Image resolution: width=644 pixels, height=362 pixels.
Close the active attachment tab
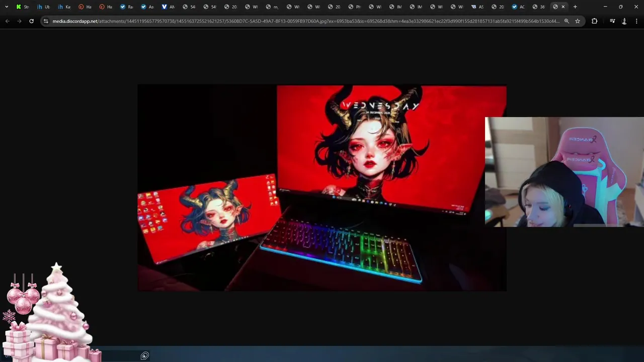[x=563, y=7]
